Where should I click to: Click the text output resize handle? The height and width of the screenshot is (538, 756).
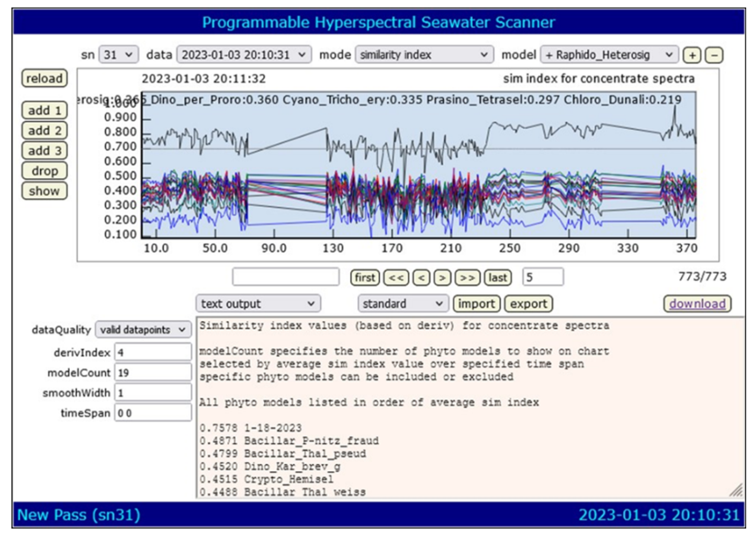point(736,490)
